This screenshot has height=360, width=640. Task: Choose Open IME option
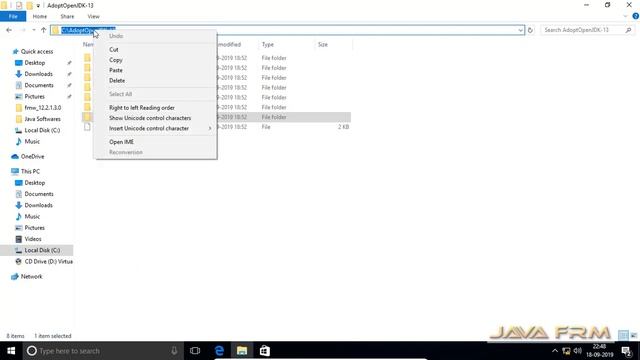click(x=121, y=142)
